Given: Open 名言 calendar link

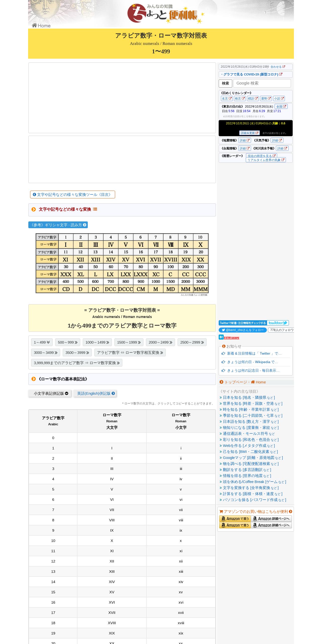Looking at the screenshot, I should [227, 99].
